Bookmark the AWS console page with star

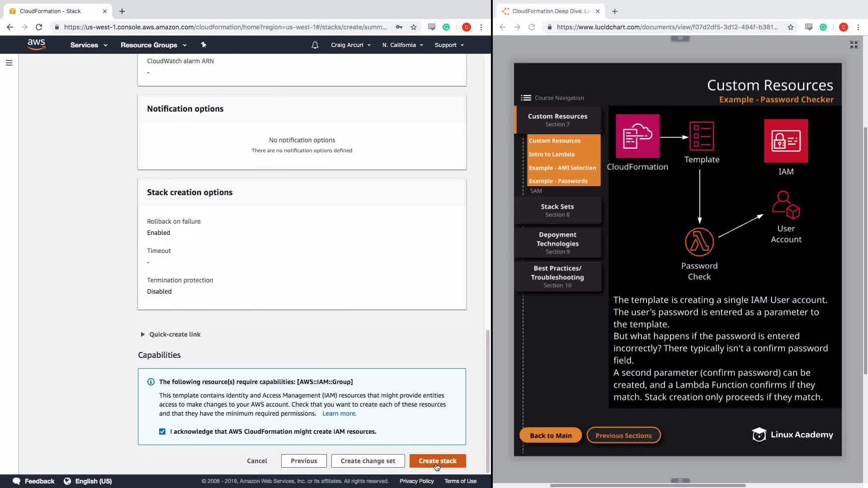tap(414, 27)
